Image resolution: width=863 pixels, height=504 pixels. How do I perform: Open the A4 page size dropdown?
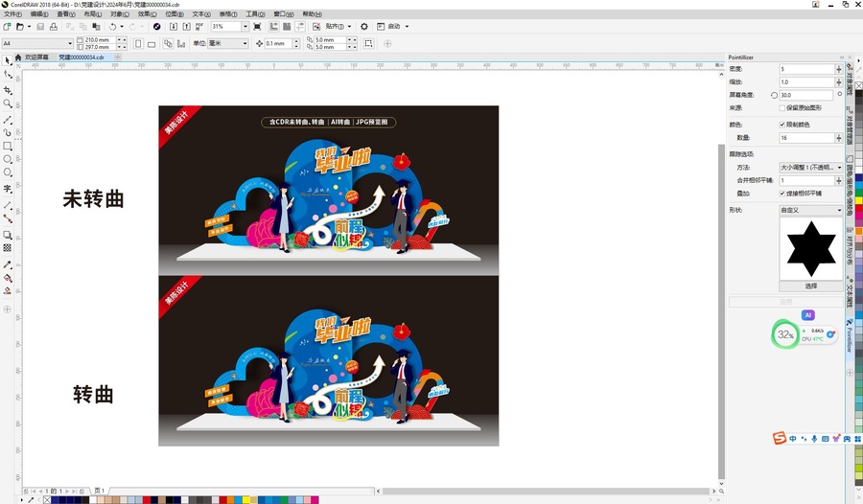tap(70, 43)
